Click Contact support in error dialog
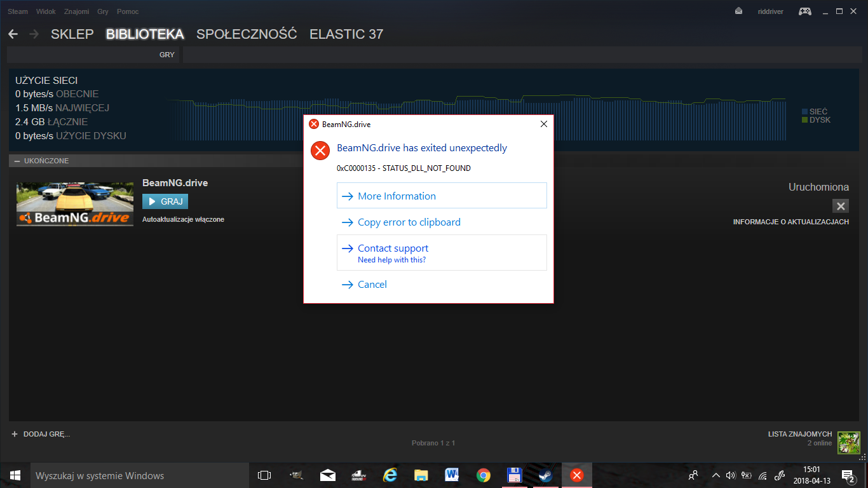Viewport: 868px width, 488px height. (x=442, y=252)
